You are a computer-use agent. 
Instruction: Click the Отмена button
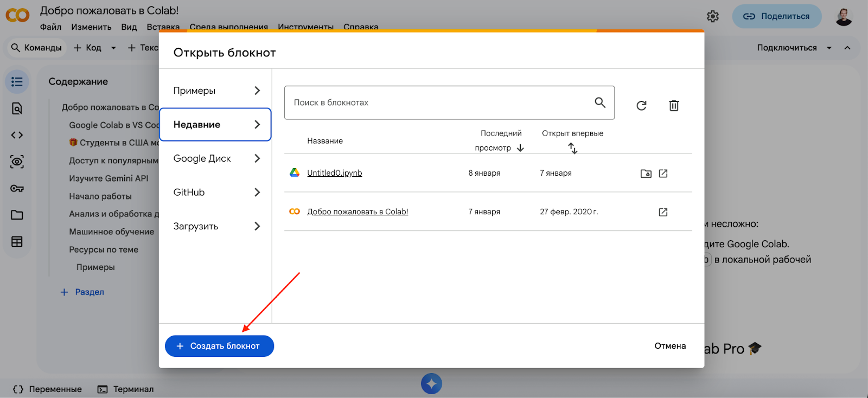pyautogui.click(x=670, y=346)
